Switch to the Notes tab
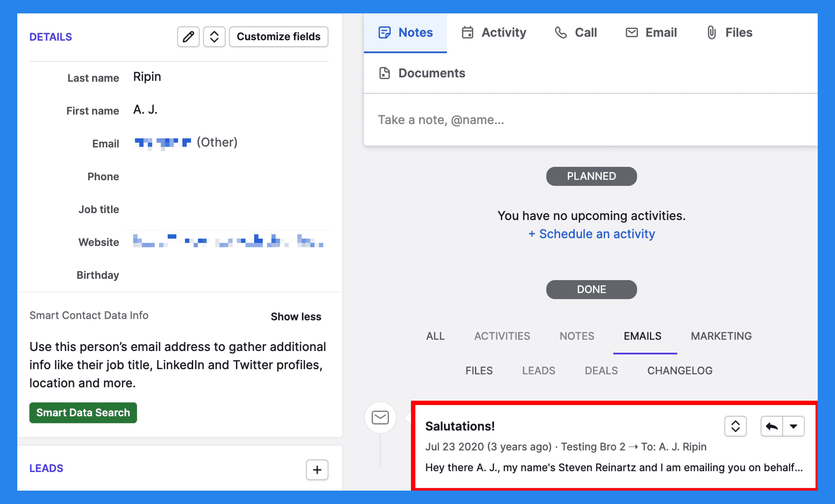The image size is (835, 504). 405,33
